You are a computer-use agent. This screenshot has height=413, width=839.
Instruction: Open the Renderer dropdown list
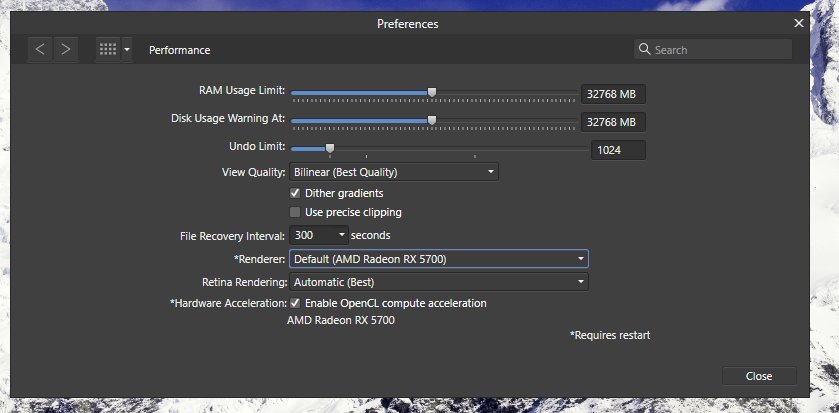click(x=439, y=259)
